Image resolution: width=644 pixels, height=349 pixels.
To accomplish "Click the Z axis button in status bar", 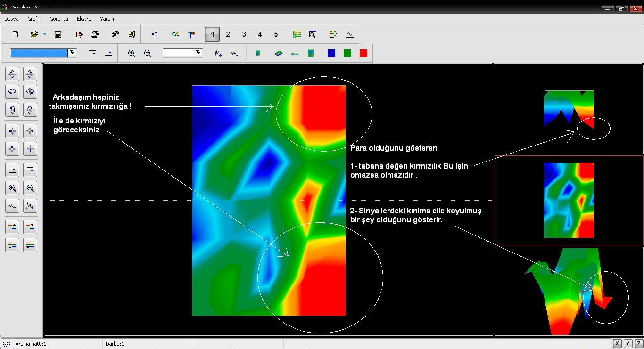I will [x=639, y=343].
